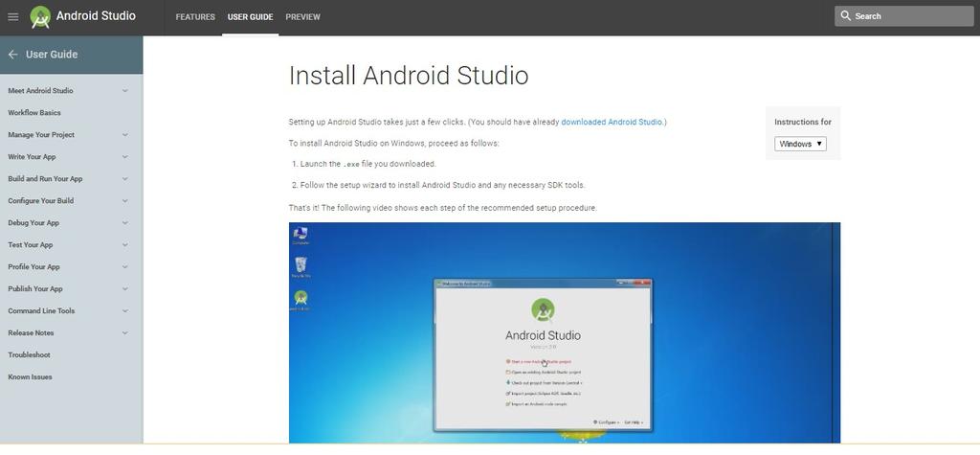The width and height of the screenshot is (980, 455).
Task: Open Known Issues in sidebar
Action: pyautogui.click(x=30, y=376)
